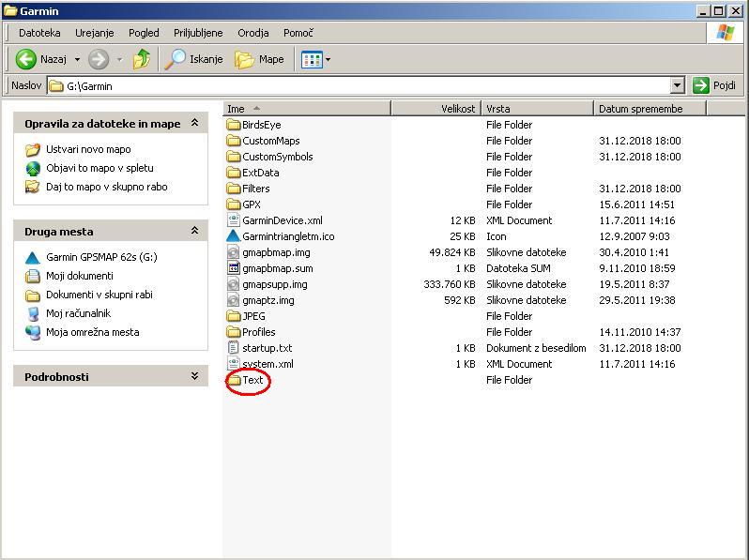Viewport: 749px width, 560px height.
Task: Open the Pomoč menu
Action: (298, 33)
